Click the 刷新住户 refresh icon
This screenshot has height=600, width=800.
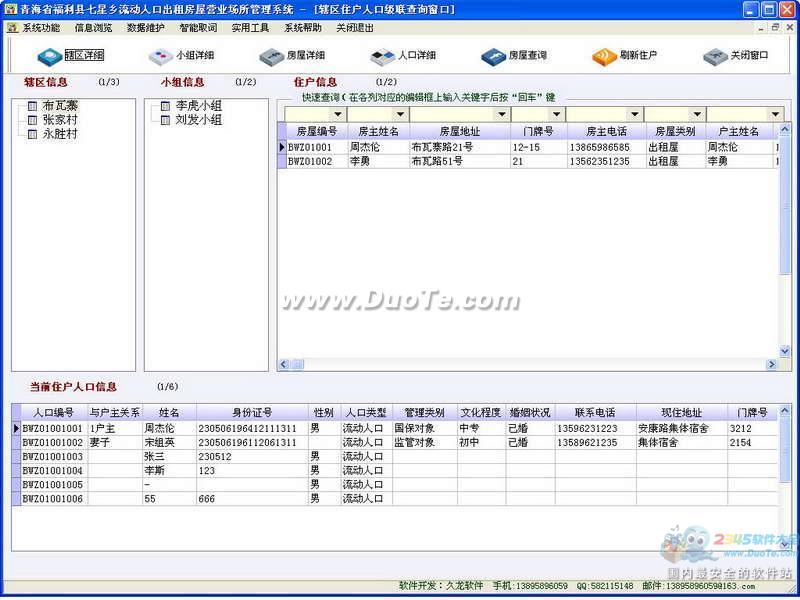click(605, 56)
